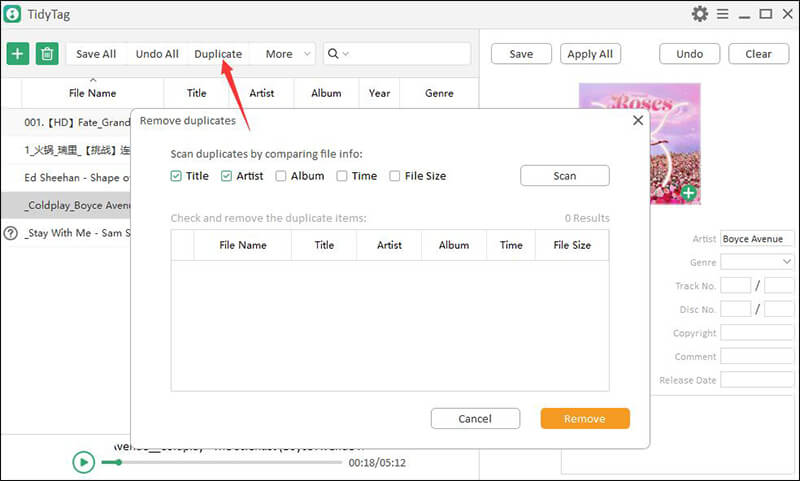The image size is (800, 481).
Task: Select the '_Stay With Me - Sam' file row
Action: pyautogui.click(x=66, y=233)
